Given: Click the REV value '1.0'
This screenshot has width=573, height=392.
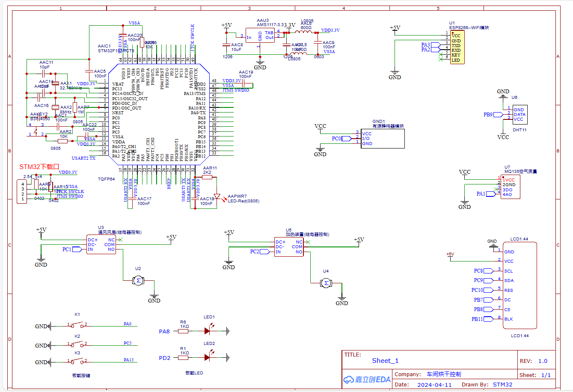Looking at the screenshot, I should [x=543, y=361].
